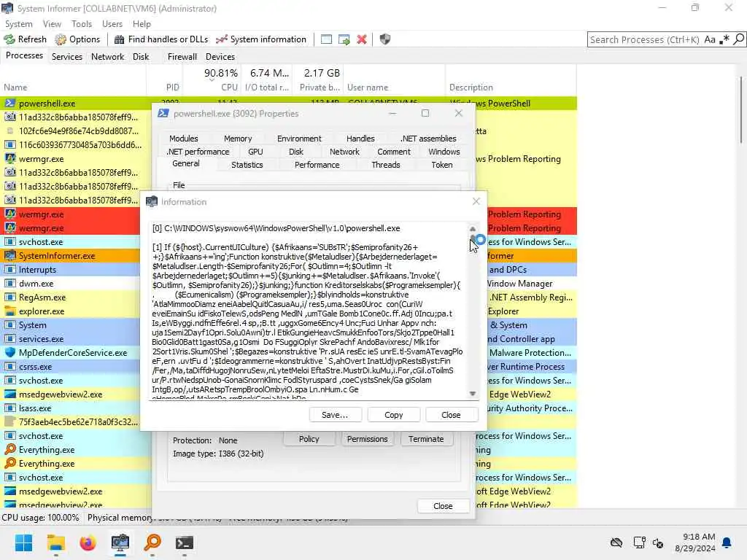This screenshot has height=560, width=747.
Task: Switch to the Network main tab
Action: pyautogui.click(x=108, y=57)
